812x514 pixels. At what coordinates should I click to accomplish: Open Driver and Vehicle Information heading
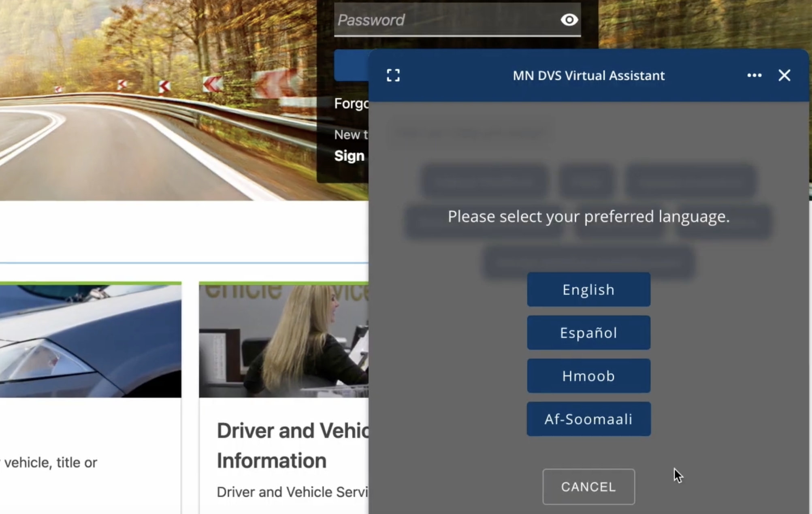293,446
